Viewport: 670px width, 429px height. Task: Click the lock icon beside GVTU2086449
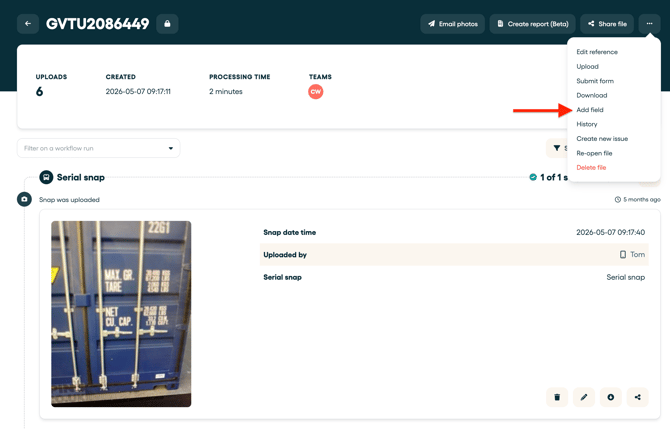(167, 24)
